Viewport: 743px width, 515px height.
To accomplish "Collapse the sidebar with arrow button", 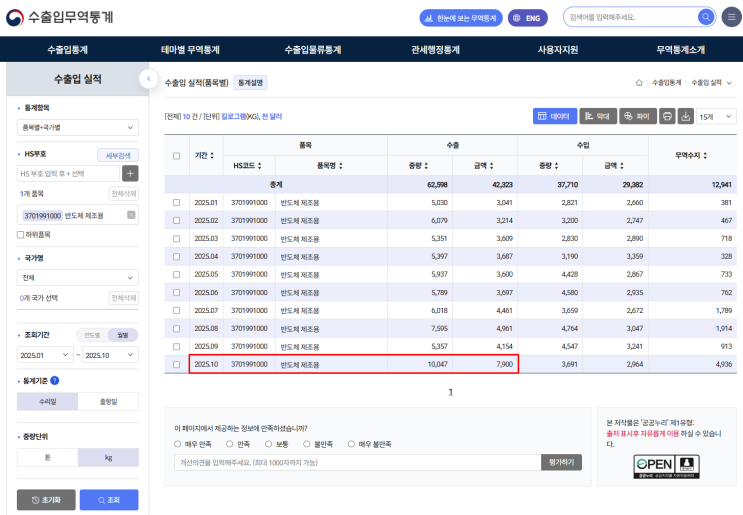I will pyautogui.click(x=148, y=79).
